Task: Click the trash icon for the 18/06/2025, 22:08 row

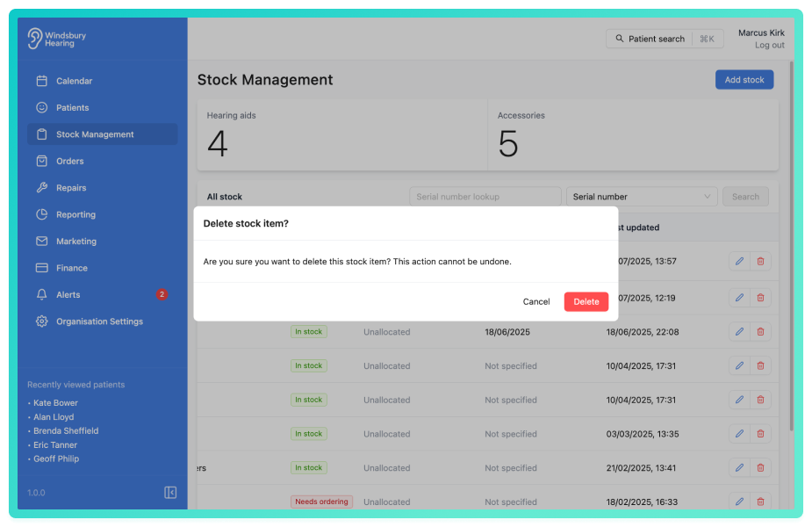Action: 760,332
